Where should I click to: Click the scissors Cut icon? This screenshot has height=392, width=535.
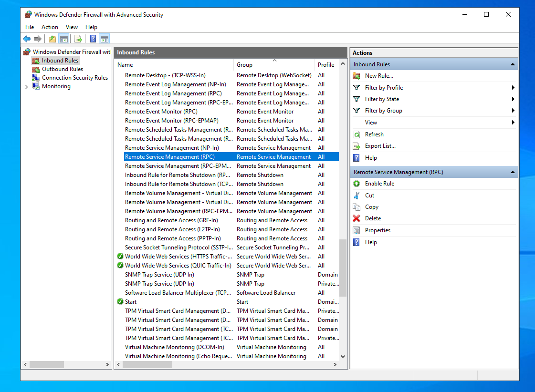tap(357, 196)
